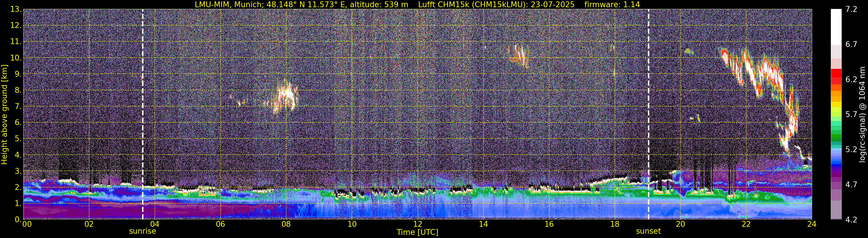Click the '08' time tick label
The height and width of the screenshot is (238, 868).
286,224
